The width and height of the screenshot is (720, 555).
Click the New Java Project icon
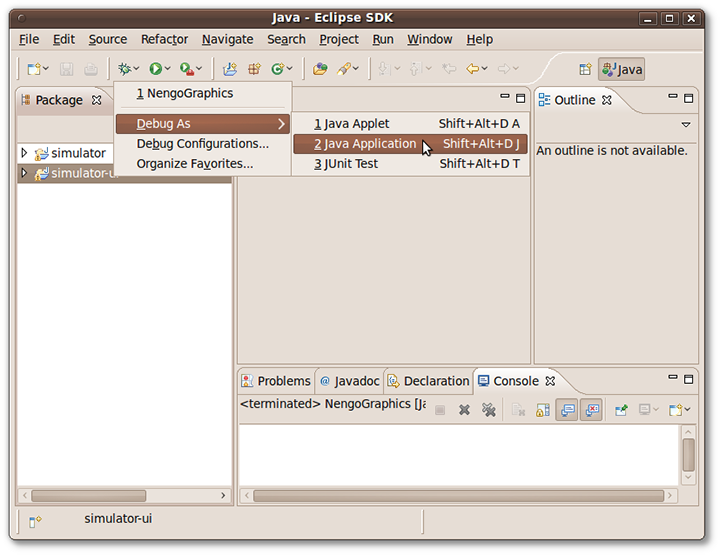click(x=230, y=69)
